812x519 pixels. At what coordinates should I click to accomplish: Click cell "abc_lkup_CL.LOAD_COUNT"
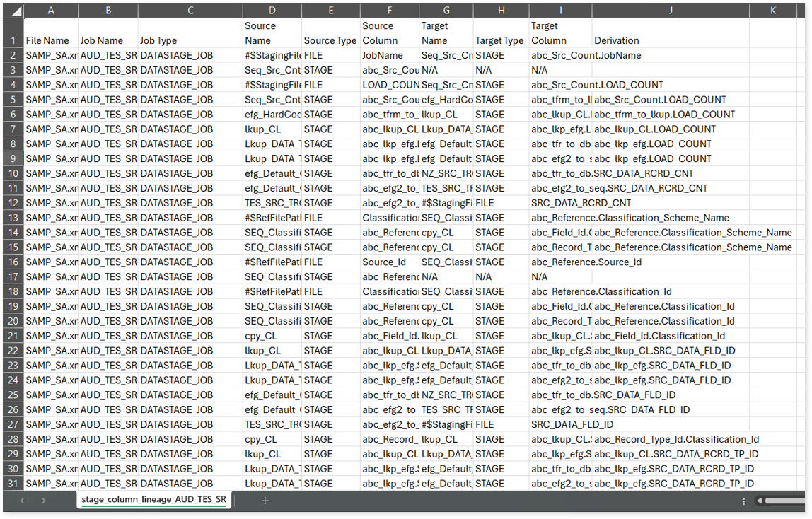click(671, 129)
